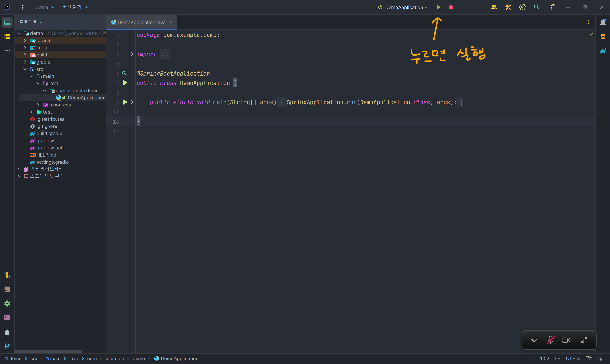Open the Search Everywhere magnifier icon
610x364 pixels.
click(x=536, y=7)
